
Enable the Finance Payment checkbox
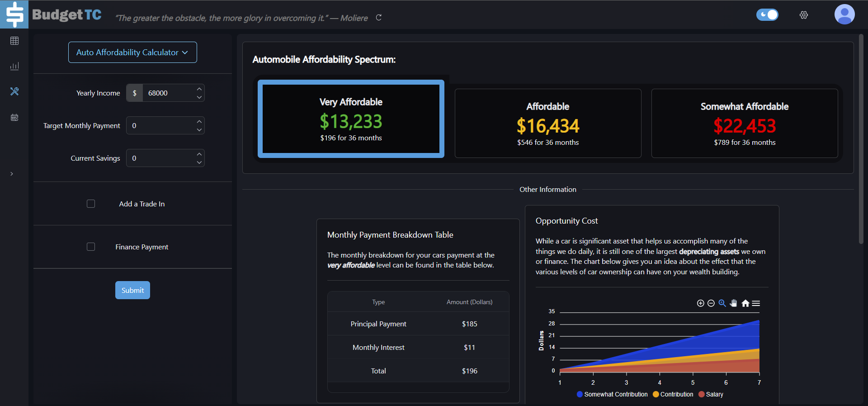[x=91, y=247]
